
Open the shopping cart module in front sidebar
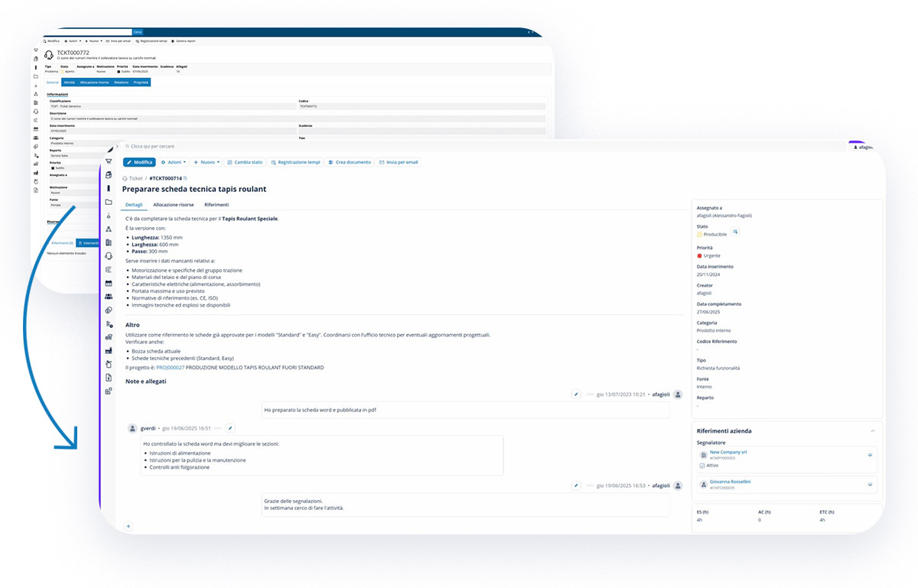coord(109,161)
